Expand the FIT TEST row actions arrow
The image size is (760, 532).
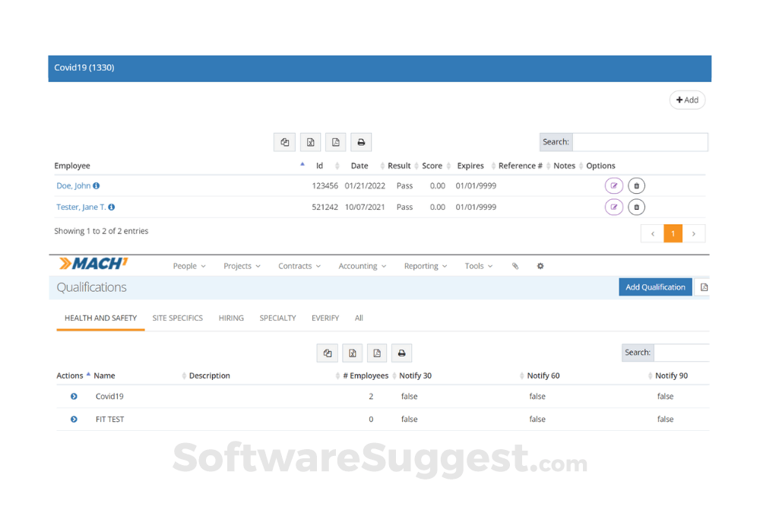point(74,420)
